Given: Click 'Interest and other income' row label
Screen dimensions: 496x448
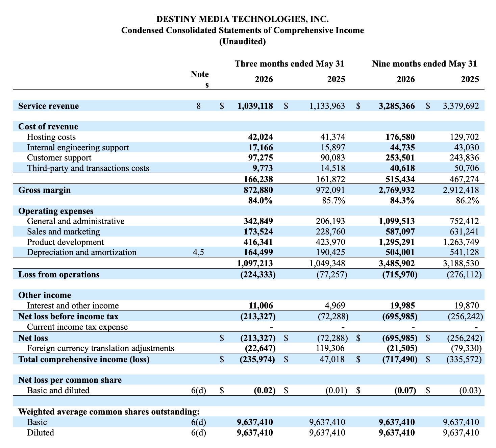Looking at the screenshot, I should [x=73, y=306].
